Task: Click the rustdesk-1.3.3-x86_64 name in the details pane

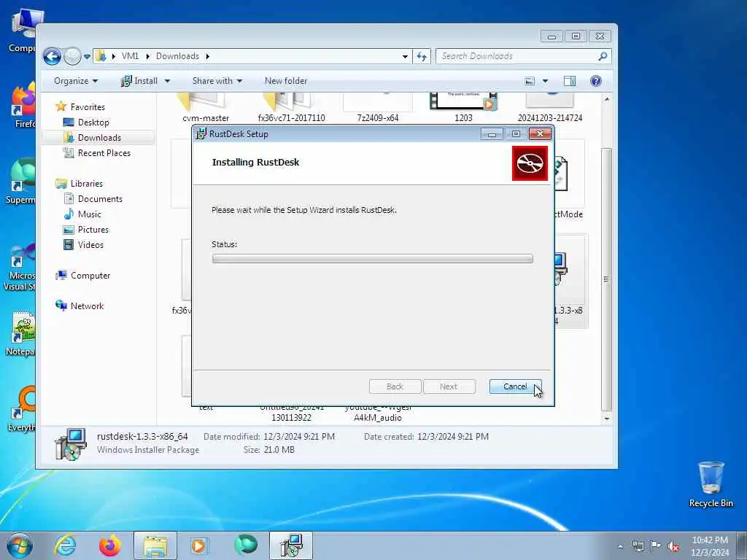Action: tap(142, 436)
